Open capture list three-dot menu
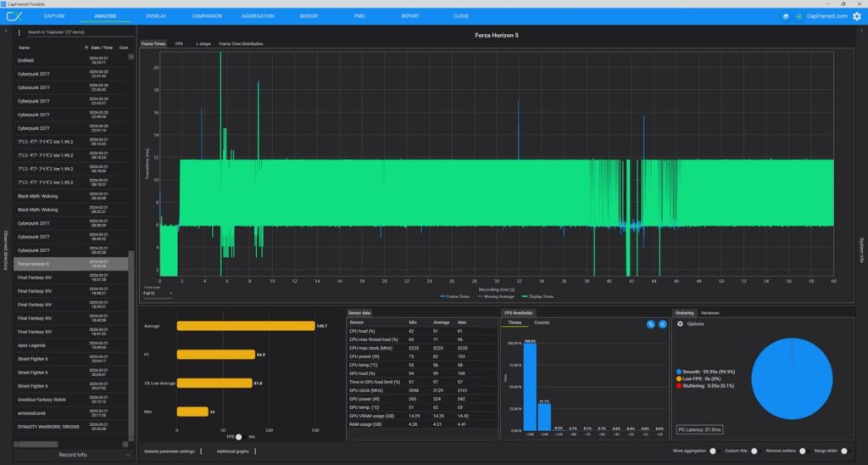The image size is (868, 465). click(x=19, y=32)
